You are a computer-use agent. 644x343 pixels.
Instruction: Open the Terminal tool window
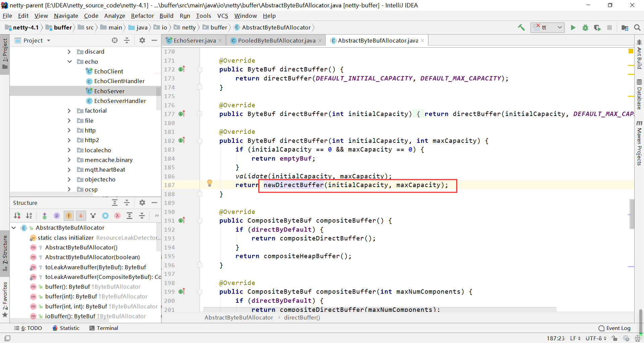(104, 328)
